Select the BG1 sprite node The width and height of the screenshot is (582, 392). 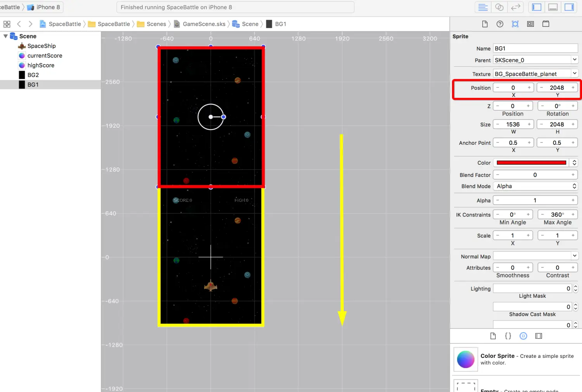(x=33, y=85)
